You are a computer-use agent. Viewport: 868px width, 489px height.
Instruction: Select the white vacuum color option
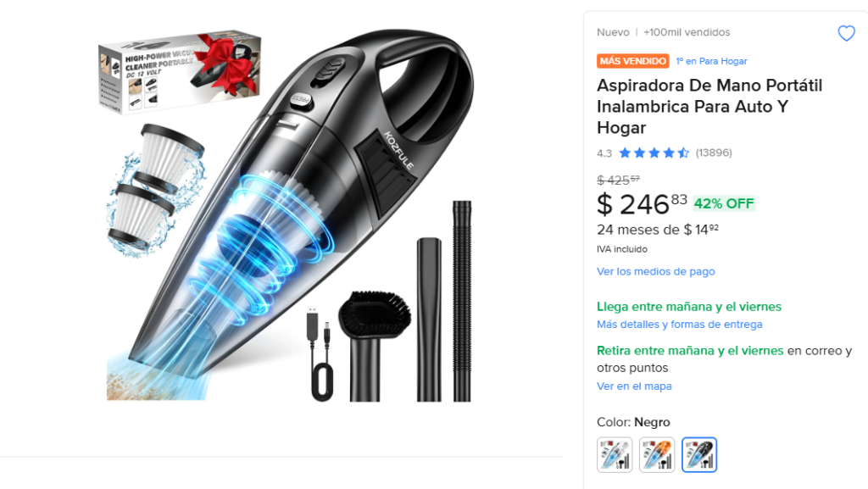615,455
